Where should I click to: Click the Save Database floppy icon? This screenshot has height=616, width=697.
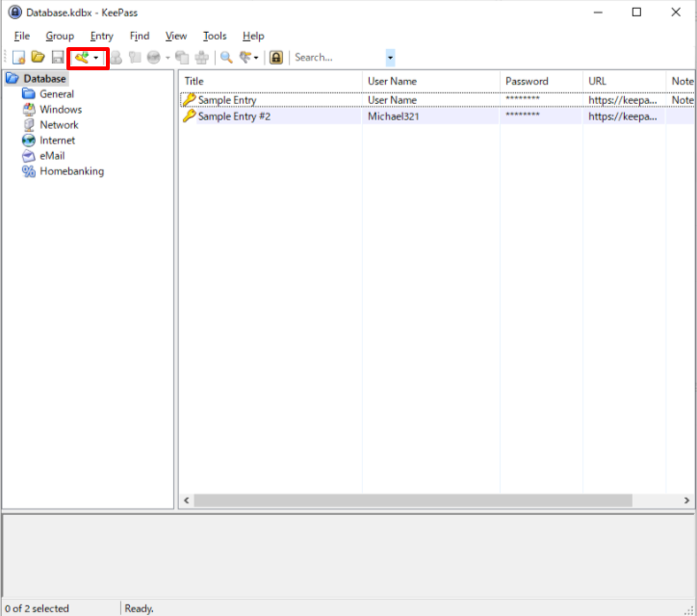57,58
